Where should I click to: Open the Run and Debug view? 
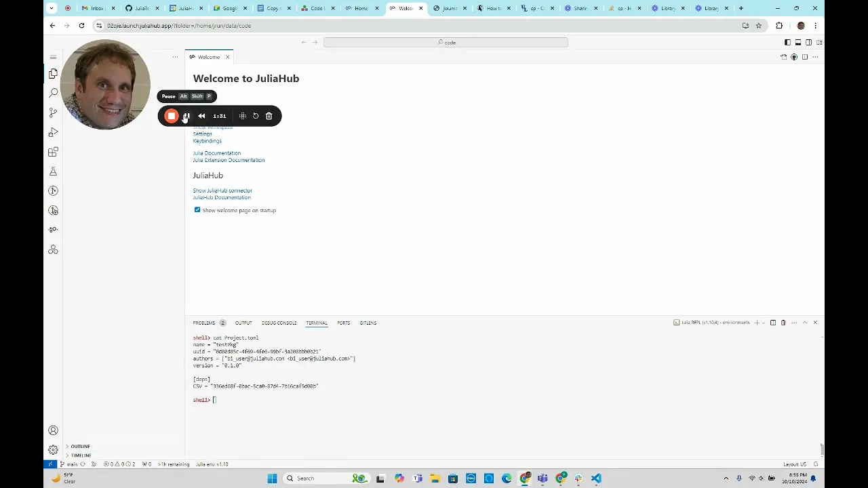tap(53, 132)
